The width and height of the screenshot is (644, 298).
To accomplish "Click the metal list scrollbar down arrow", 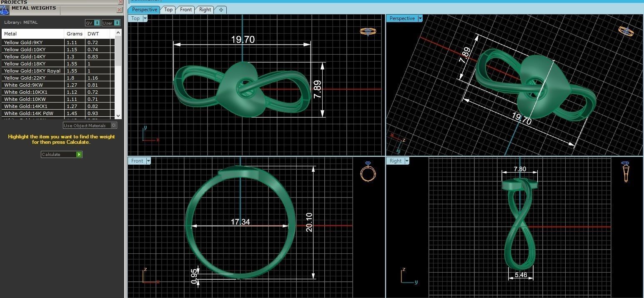I will click(x=118, y=115).
